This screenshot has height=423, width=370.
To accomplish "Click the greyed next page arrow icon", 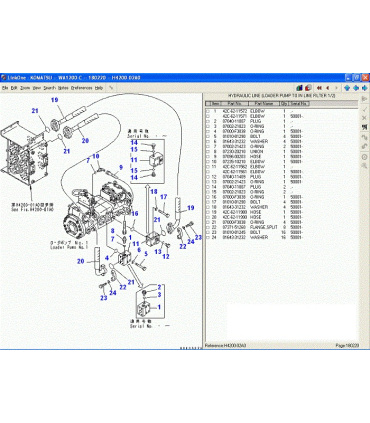I will 336,88.
